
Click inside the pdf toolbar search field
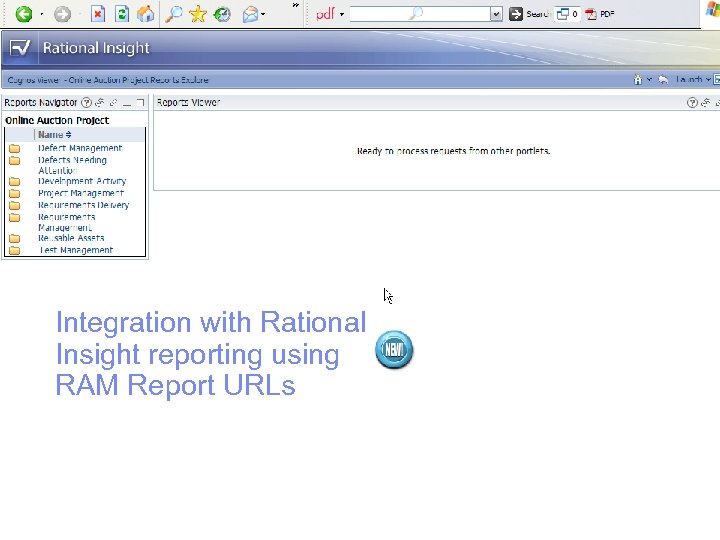420,14
